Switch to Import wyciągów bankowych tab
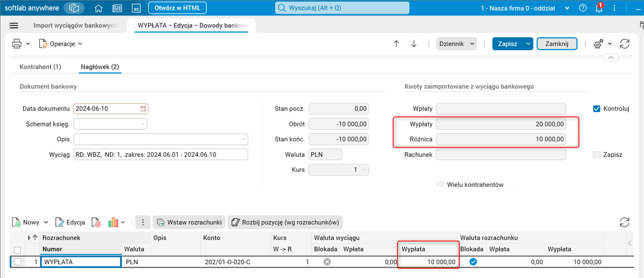Viewport: 644px width, 278px height. point(75,25)
